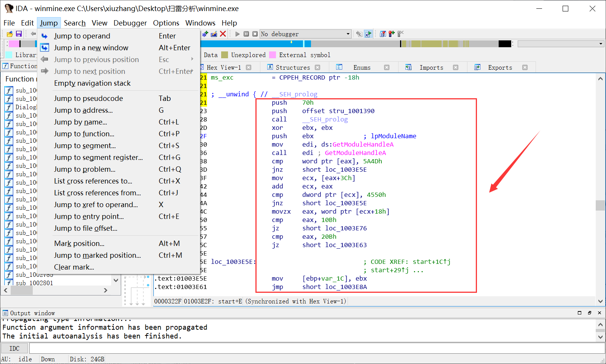The height and width of the screenshot is (364, 606).
Task: Maximize the Output window panel
Action: coord(579,313)
